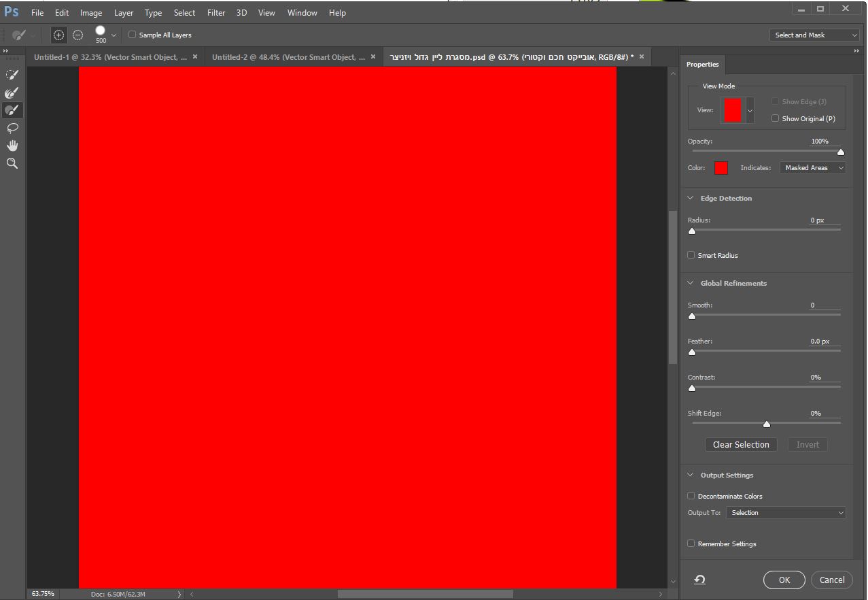Click the horizontal canvas scrollbar

click(425, 594)
